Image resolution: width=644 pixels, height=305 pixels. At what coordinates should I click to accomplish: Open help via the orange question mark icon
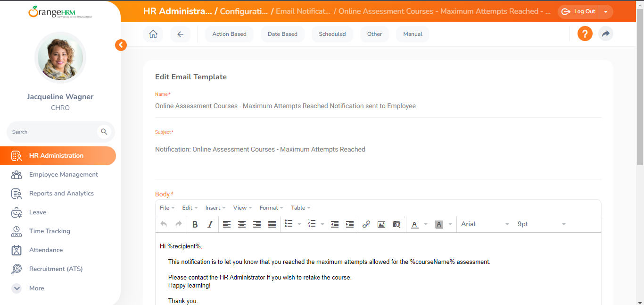tap(585, 34)
